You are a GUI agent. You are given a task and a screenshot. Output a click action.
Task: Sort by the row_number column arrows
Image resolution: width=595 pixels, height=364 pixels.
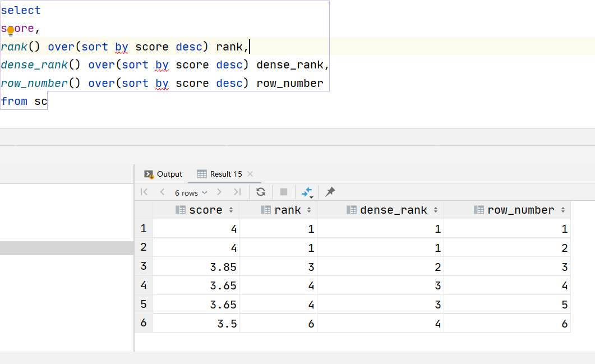(562, 210)
